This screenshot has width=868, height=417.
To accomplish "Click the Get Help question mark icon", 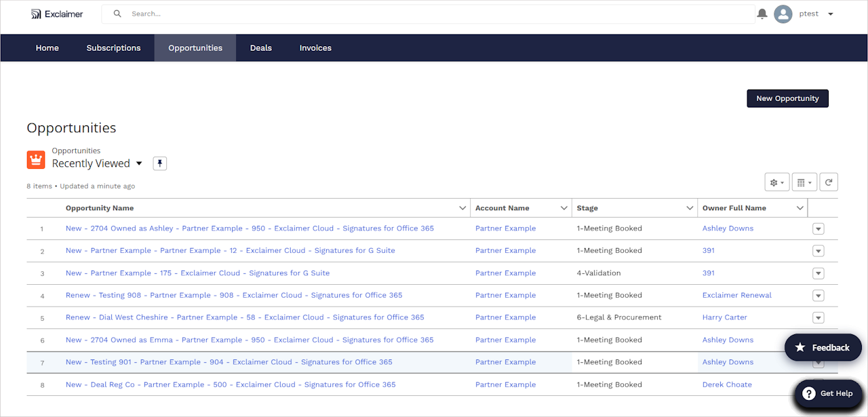I will 808,393.
